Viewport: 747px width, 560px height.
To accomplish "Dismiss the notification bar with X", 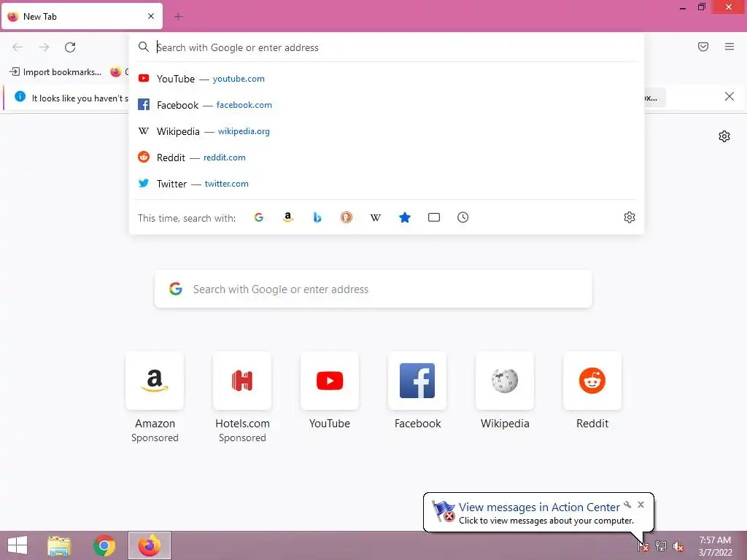I will (729, 97).
